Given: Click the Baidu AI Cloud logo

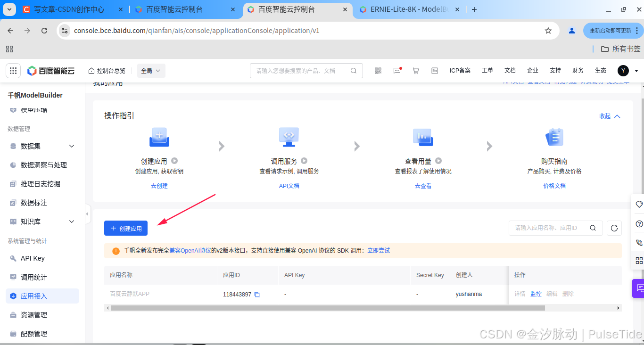Looking at the screenshot, I should [x=51, y=71].
